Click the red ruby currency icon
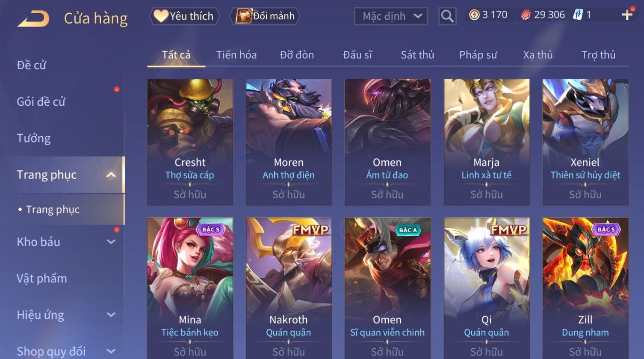Image resolution: width=644 pixels, height=359 pixels. coord(526,15)
